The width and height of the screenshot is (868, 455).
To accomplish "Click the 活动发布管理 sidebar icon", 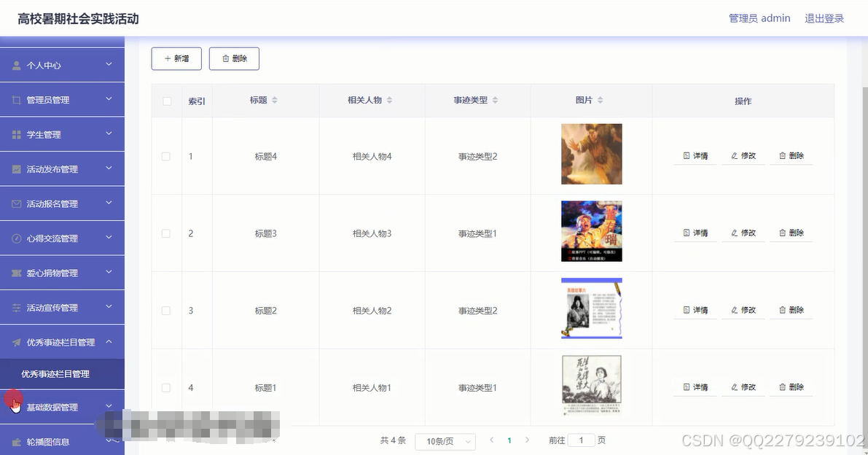I will [x=16, y=168].
